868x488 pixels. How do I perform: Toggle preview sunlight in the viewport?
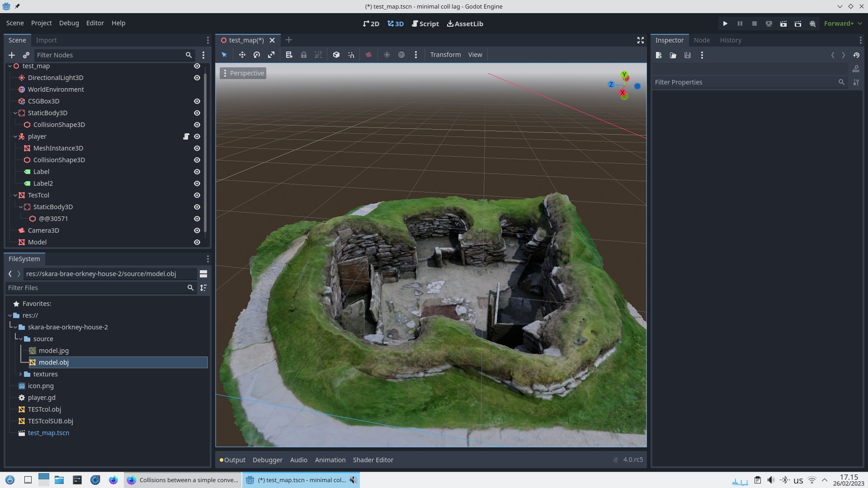click(387, 55)
